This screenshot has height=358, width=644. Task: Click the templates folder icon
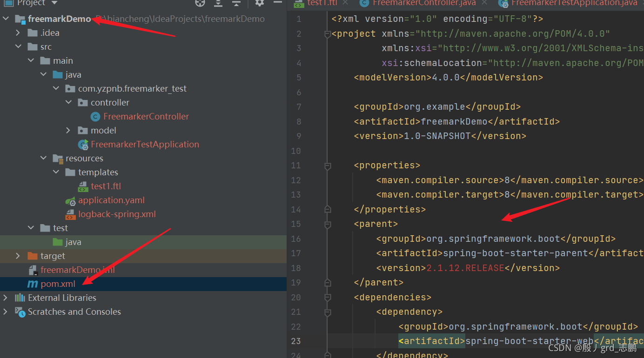(70, 172)
